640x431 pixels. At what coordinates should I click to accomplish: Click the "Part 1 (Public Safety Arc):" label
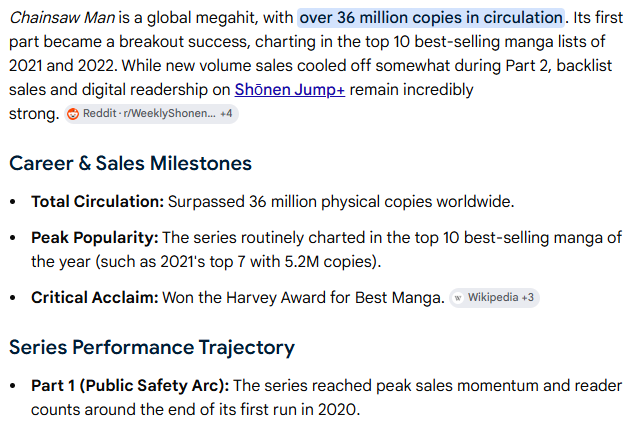click(130, 386)
